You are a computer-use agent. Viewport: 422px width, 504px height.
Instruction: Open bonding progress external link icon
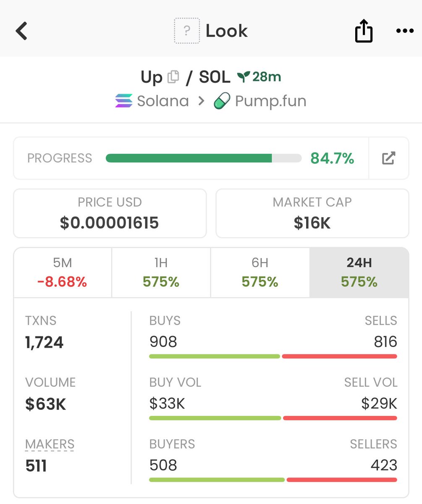[388, 158]
